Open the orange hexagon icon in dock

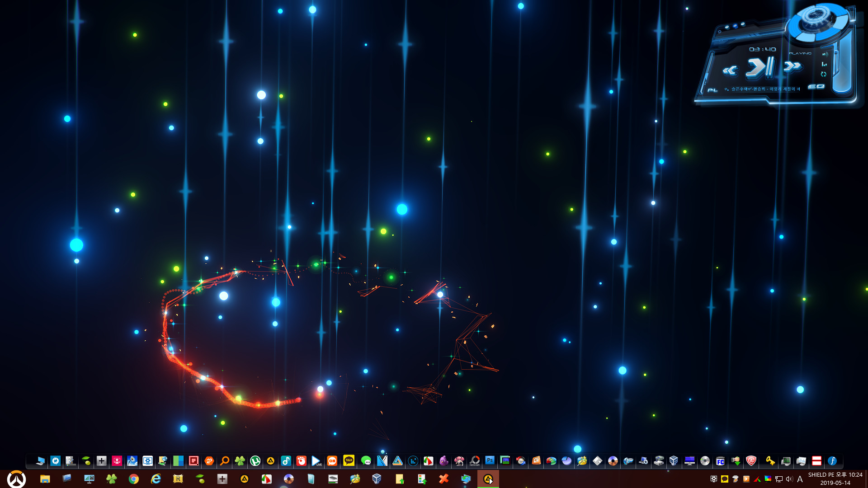pyautogui.click(x=209, y=461)
